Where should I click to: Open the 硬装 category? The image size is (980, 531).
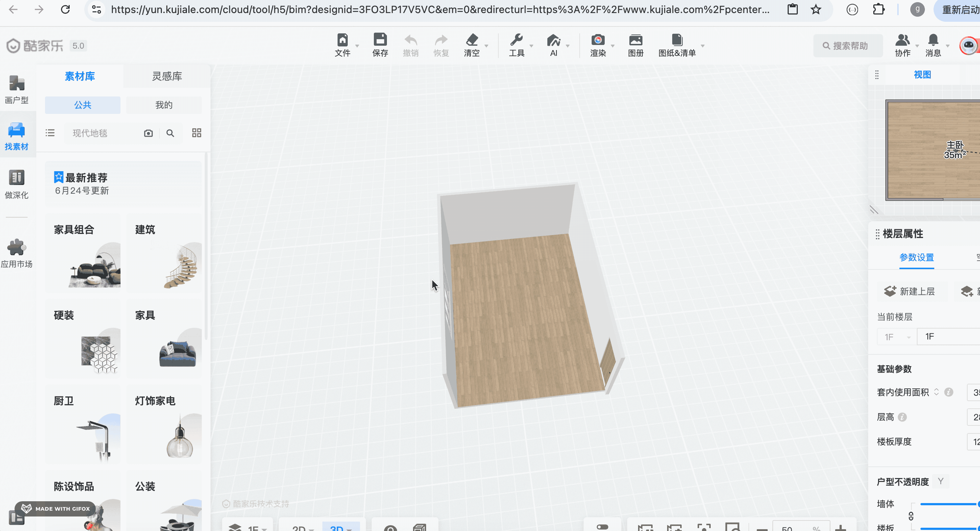pyautogui.click(x=83, y=338)
